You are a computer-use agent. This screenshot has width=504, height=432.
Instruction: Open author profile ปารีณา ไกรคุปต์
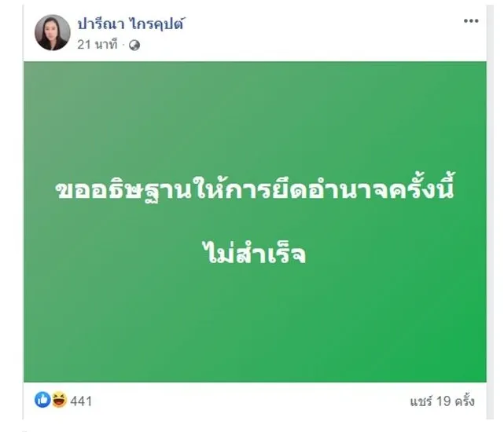coord(132,25)
